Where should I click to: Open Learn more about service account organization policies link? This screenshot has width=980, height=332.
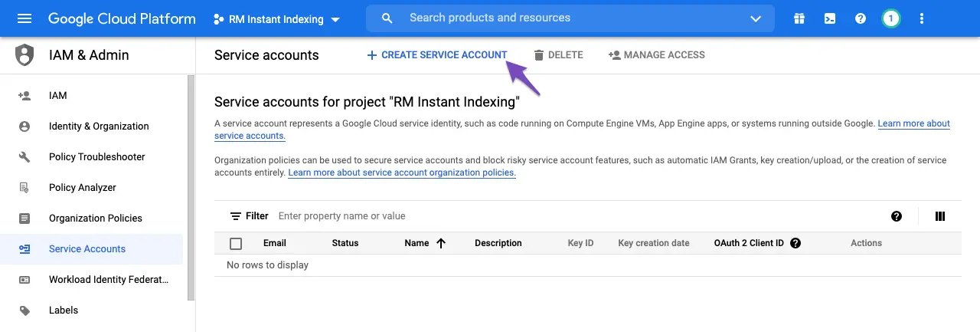(x=402, y=173)
